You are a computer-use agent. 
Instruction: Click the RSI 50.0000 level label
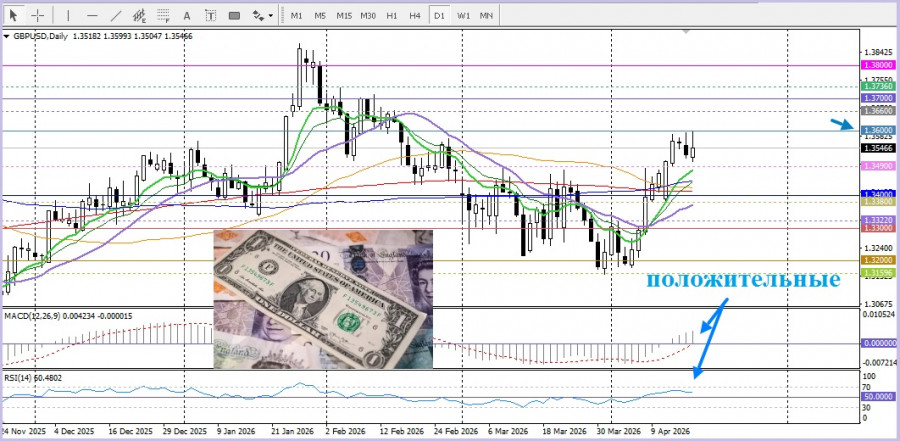[879, 397]
